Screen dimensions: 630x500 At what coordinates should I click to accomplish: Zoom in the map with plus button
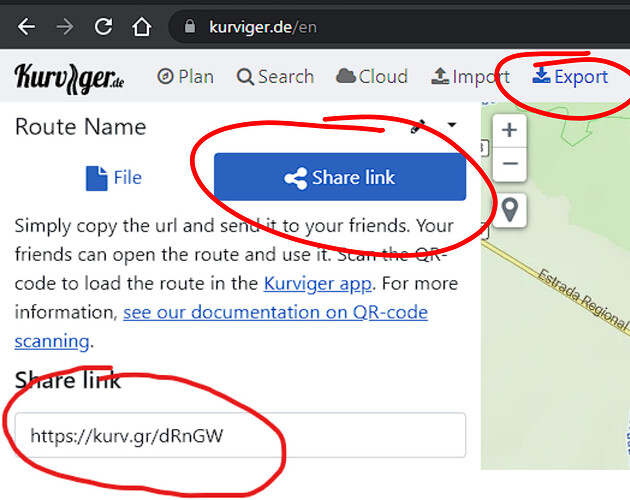(509, 130)
